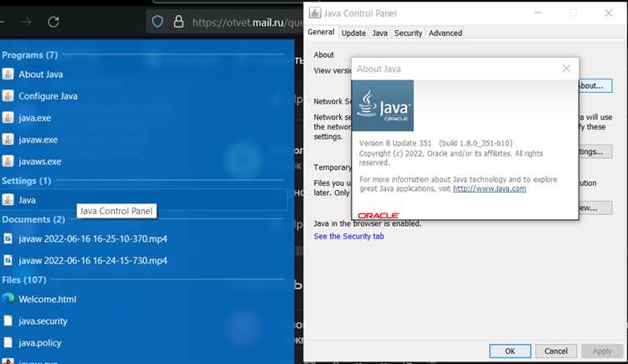
Task: Click Cancel in Java Control Panel
Action: 556,351
